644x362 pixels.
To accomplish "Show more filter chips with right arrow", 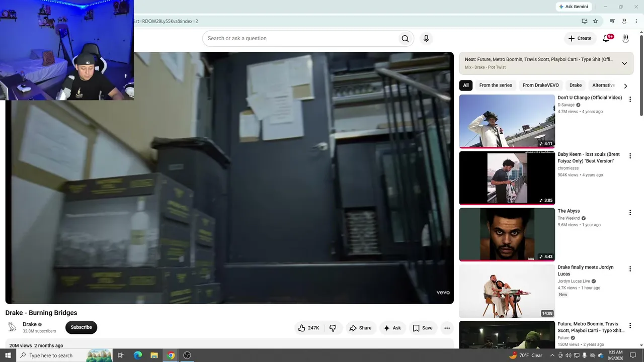I will click(625, 86).
